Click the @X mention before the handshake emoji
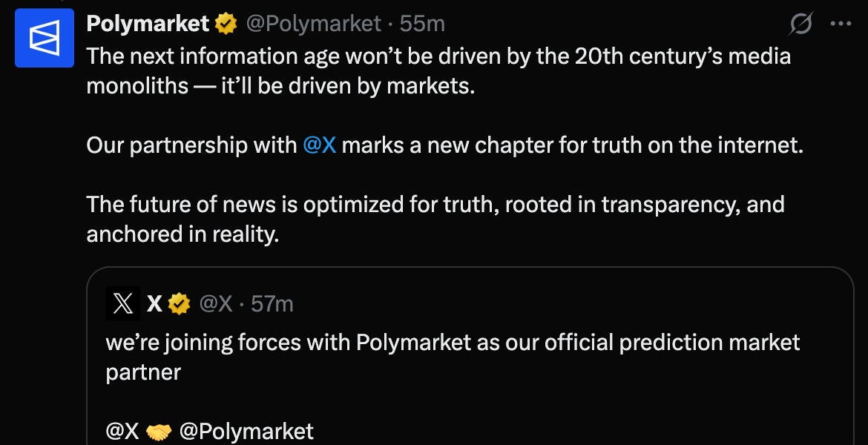This screenshot has width=868, height=445. pyautogui.click(x=122, y=431)
